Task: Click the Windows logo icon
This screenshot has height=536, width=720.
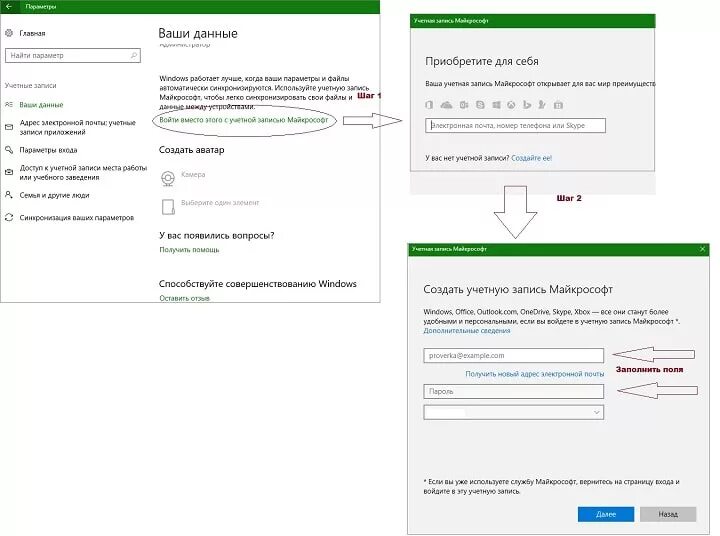Action: coord(496,105)
